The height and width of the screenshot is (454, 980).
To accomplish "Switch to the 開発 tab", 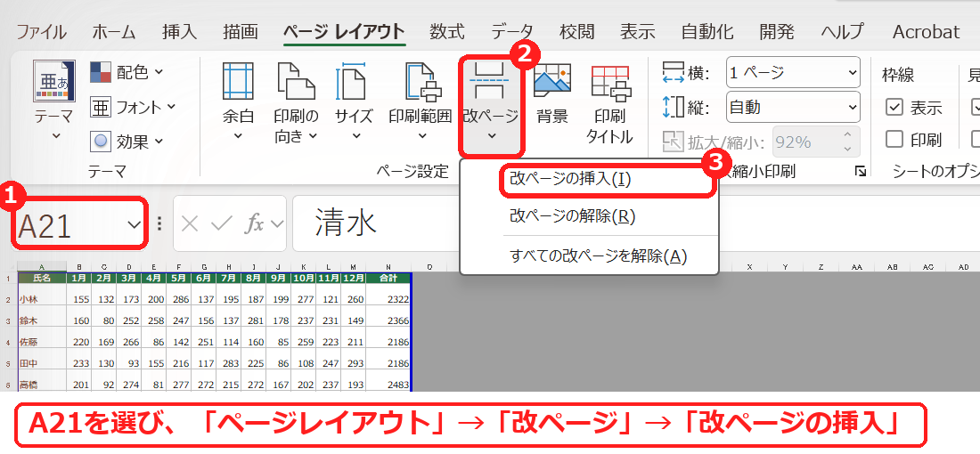I will pos(777,31).
